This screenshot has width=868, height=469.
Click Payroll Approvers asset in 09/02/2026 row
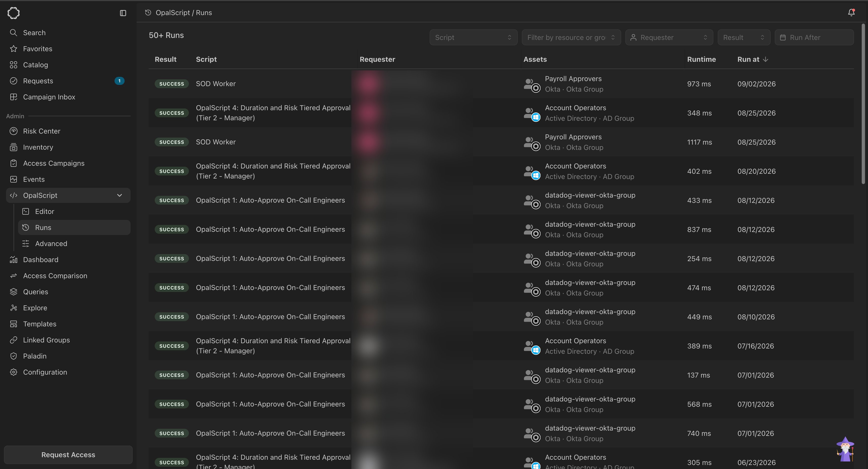573,79
